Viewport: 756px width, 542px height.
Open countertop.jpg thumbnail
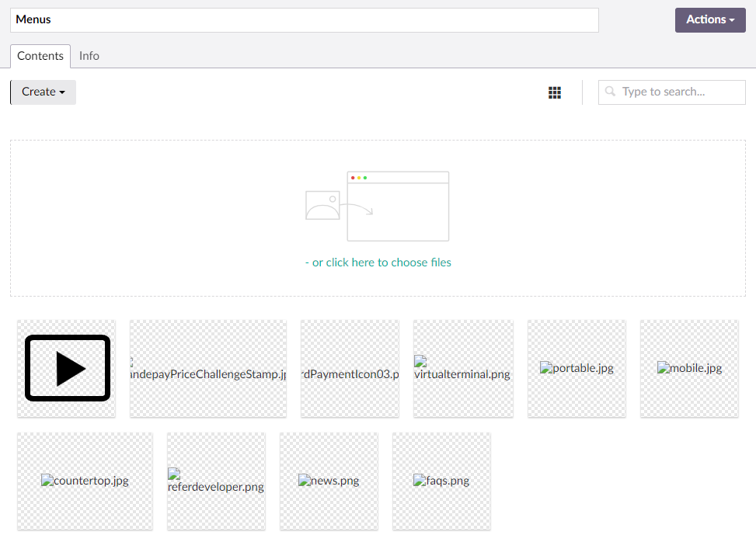point(85,481)
